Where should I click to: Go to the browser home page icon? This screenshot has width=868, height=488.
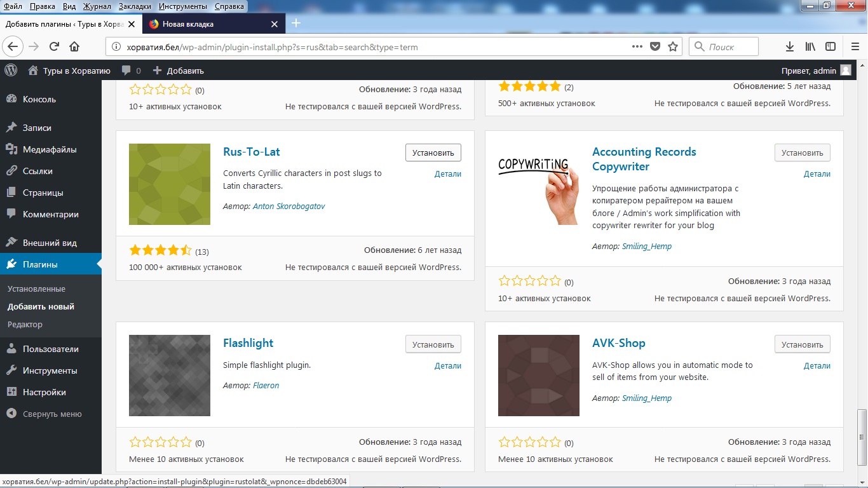click(x=74, y=46)
